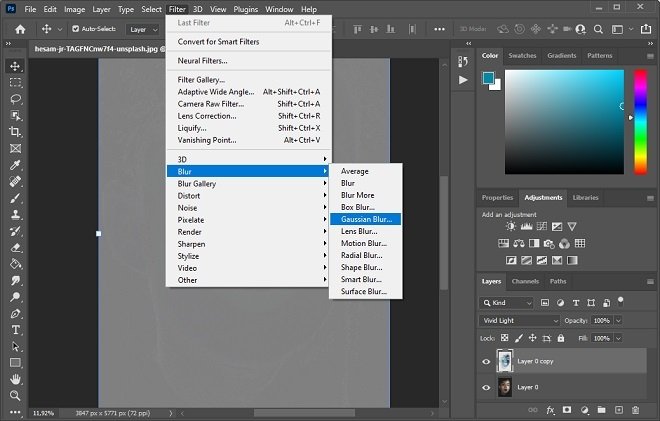Screen dimensions: 660x421
Task: Select the Crop tool
Action: pyautogui.click(x=15, y=132)
